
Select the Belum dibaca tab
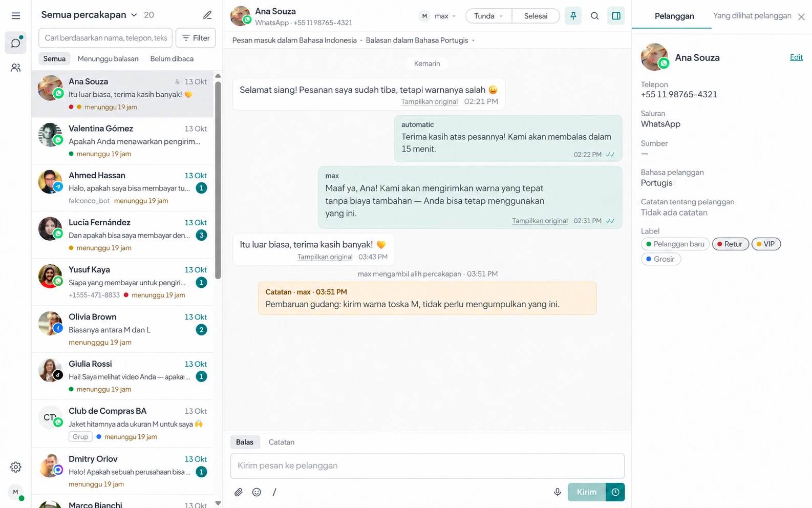[172, 59]
